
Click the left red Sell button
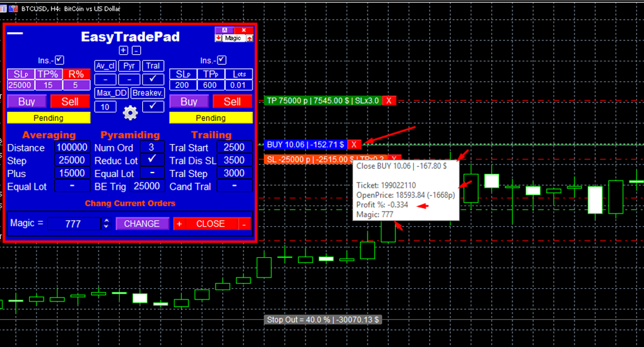[x=70, y=101]
